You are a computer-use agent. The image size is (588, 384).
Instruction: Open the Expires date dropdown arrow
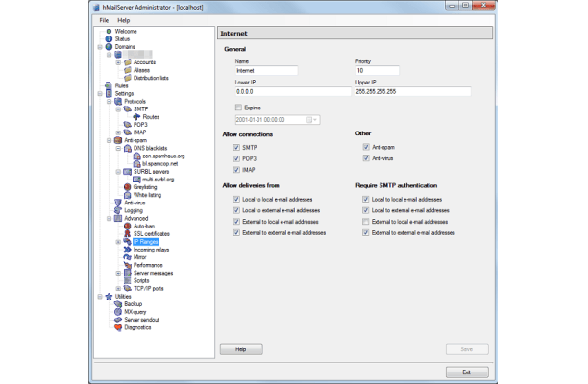point(315,119)
